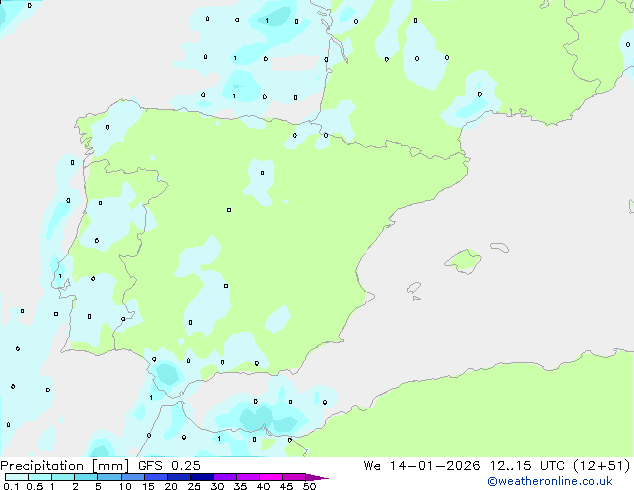Click the Ibiza island outline
Screen dimensions: 634x490
414,288
